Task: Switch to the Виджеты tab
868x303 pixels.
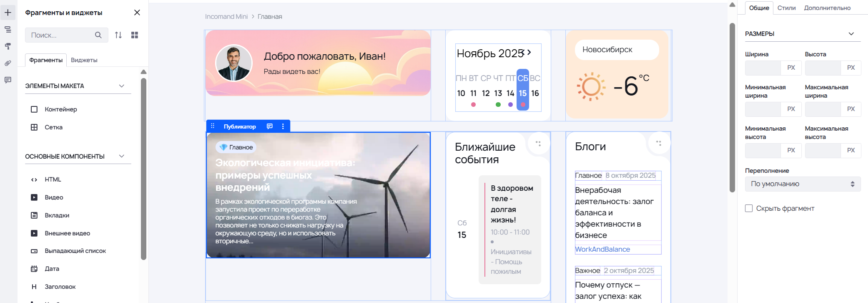Action: (x=84, y=60)
